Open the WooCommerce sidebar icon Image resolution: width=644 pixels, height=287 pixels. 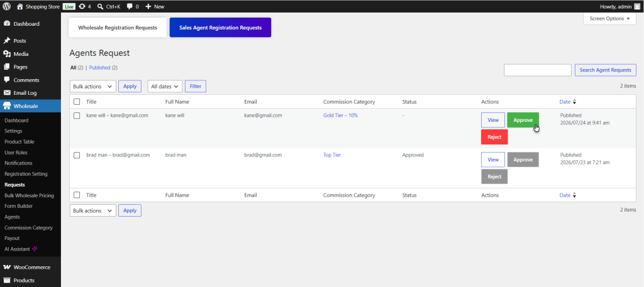(x=7, y=267)
